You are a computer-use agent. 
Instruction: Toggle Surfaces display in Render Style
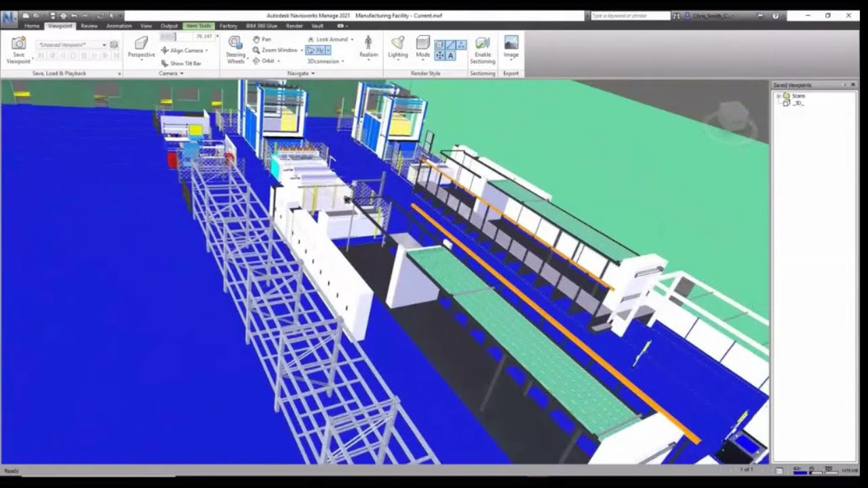439,45
